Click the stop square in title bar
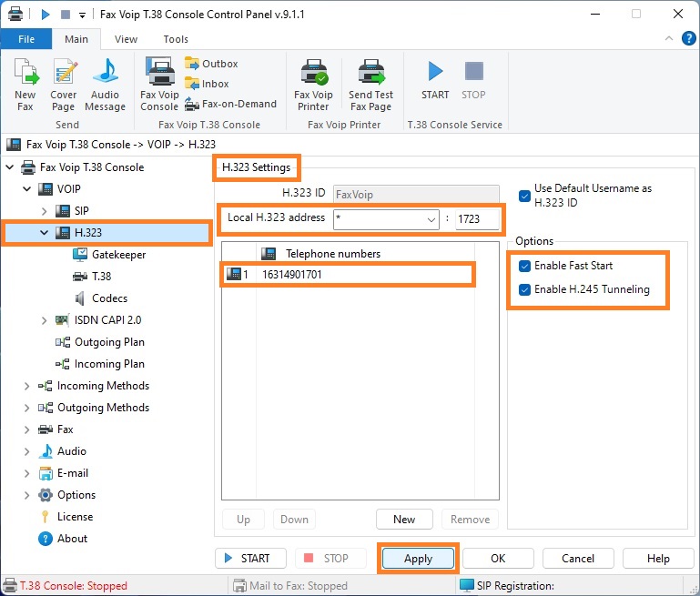Viewport: 700px width, 596px height. tap(66, 15)
